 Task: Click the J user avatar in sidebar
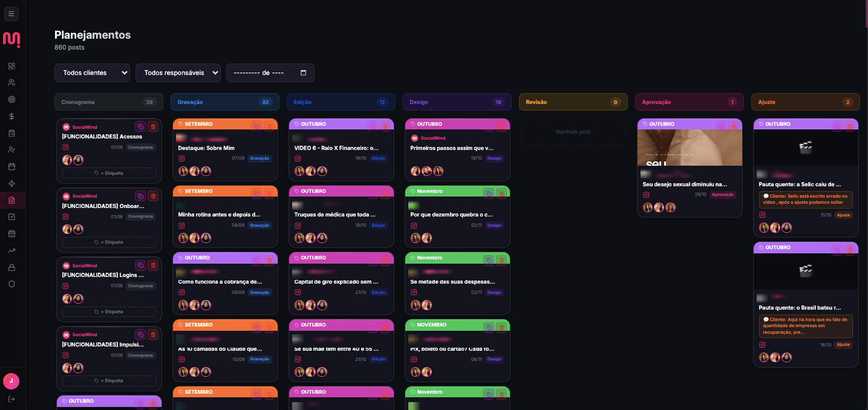click(11, 381)
